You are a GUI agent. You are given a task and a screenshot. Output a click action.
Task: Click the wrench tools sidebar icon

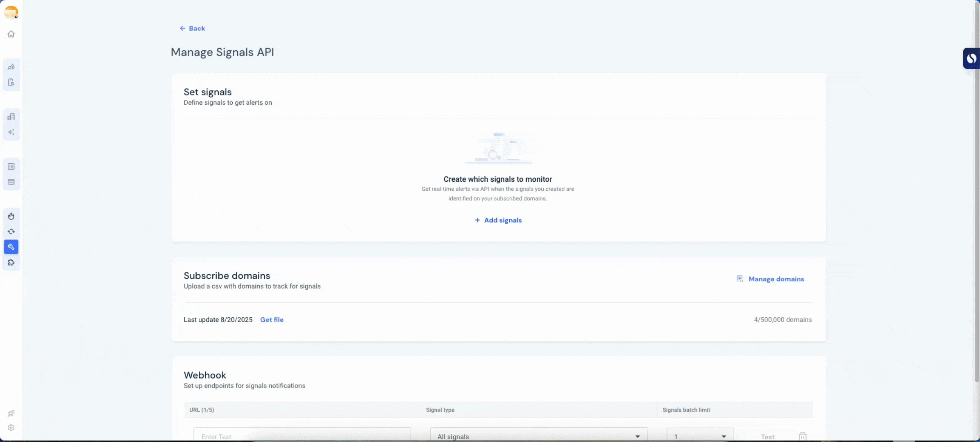[11, 247]
